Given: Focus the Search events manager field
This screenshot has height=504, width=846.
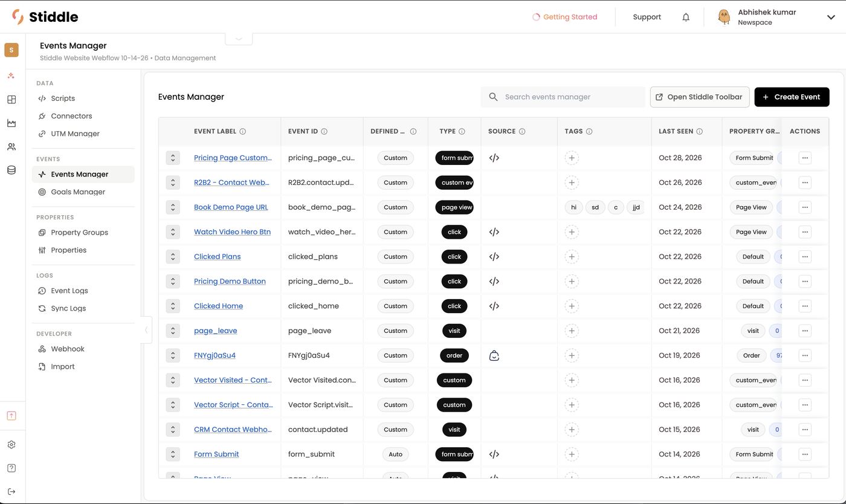Looking at the screenshot, I should pyautogui.click(x=563, y=97).
